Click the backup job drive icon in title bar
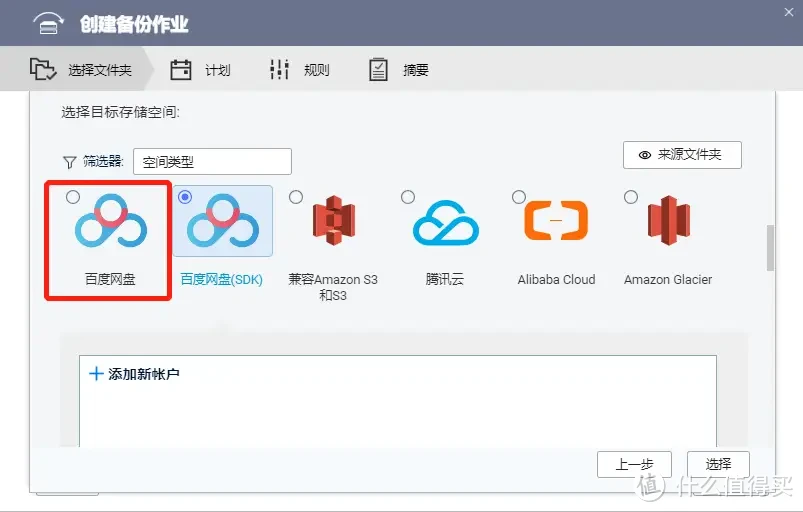 [x=48, y=23]
